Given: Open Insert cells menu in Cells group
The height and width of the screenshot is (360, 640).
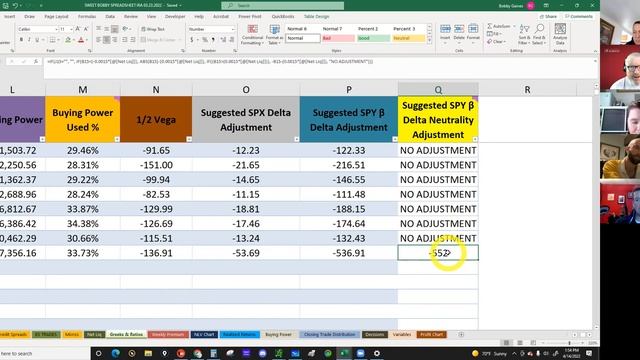Looking at the screenshot, I should 445,33.
